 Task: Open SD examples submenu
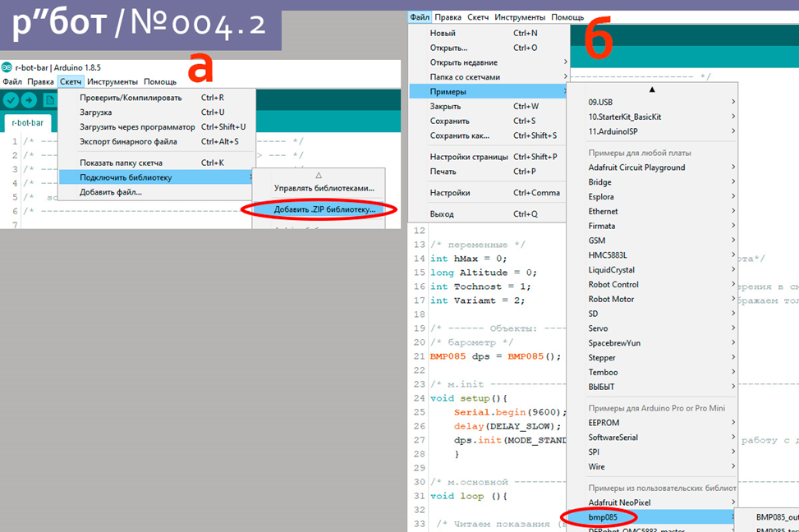[x=652, y=314]
